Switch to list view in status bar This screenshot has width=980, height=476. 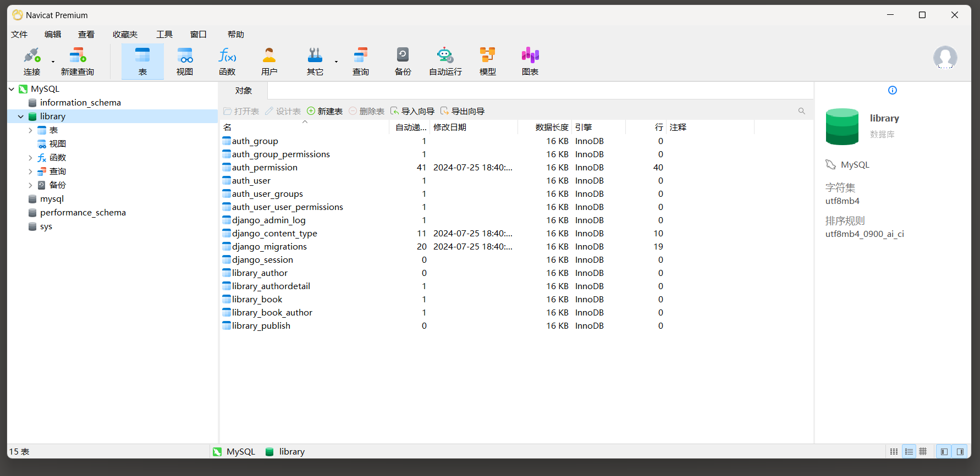click(x=894, y=451)
